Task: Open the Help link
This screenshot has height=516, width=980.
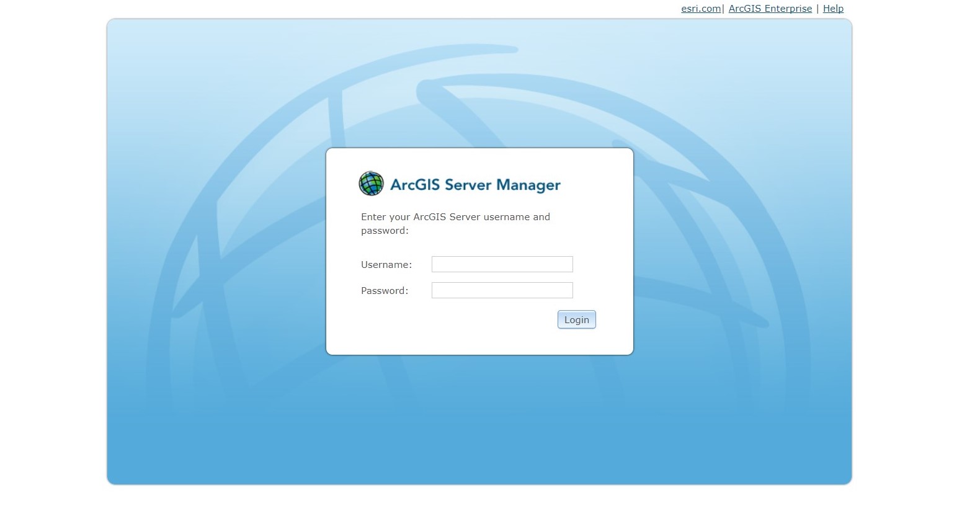Action: click(x=833, y=9)
